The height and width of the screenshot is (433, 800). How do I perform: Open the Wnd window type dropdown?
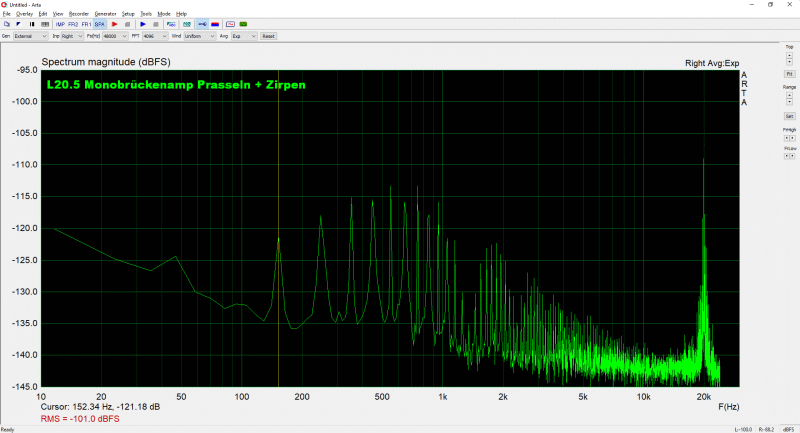[x=199, y=36]
